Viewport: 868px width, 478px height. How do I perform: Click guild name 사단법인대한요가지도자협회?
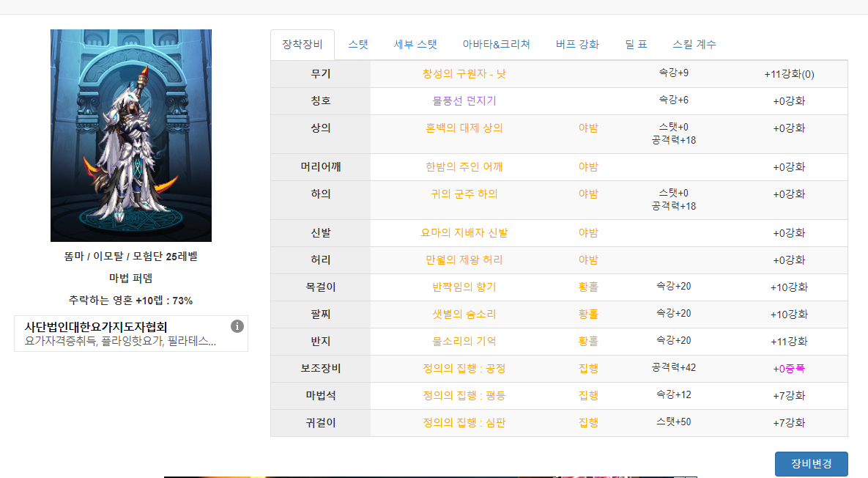tap(96, 327)
